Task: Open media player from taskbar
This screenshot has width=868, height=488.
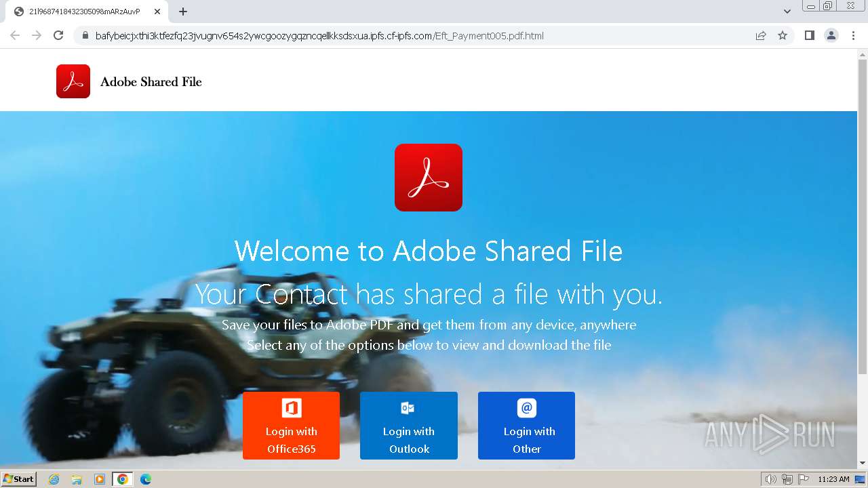Action: [100, 479]
